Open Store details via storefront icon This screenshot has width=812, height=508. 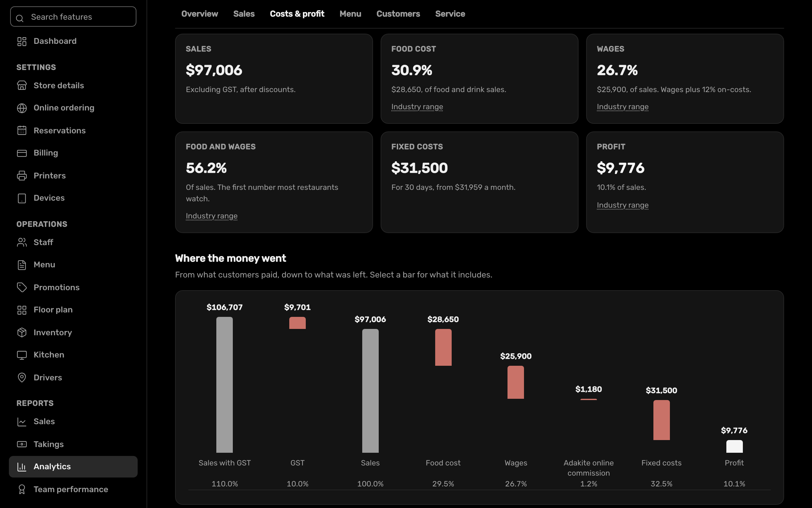(x=22, y=85)
